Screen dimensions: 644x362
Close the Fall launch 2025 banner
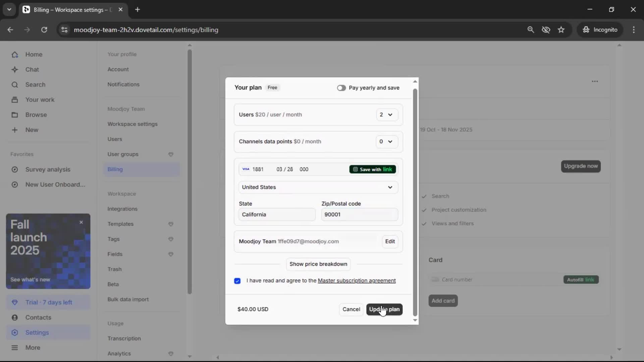81,222
